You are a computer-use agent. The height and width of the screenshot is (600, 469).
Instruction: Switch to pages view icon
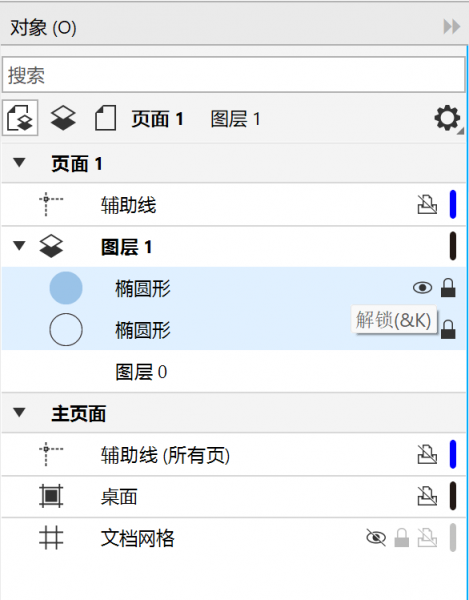point(105,118)
